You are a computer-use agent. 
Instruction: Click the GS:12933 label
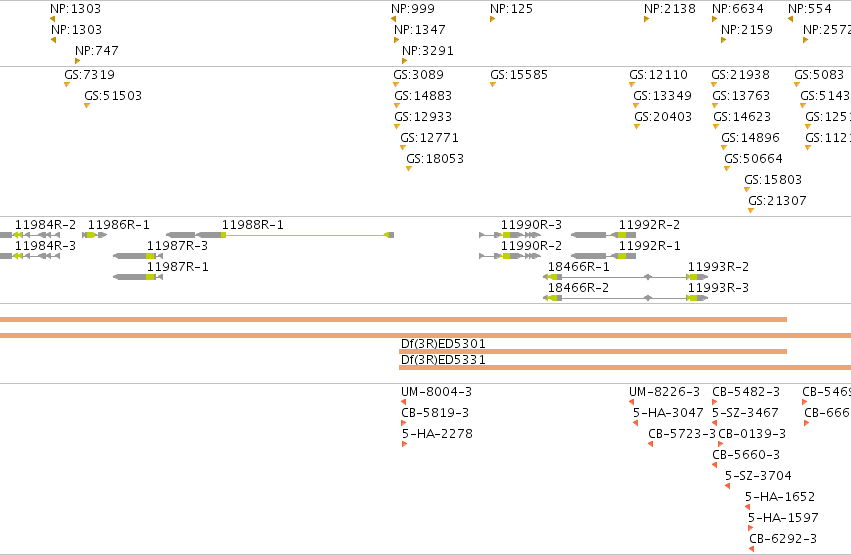click(423, 117)
